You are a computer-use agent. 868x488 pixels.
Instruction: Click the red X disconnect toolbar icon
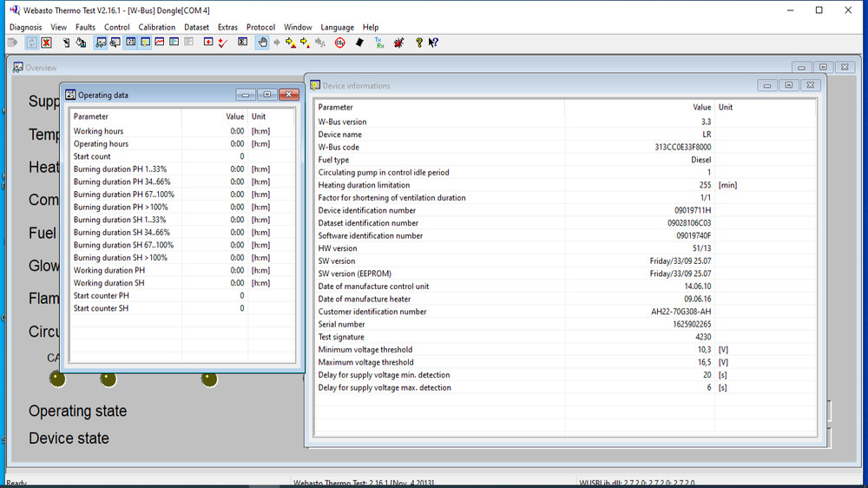pyautogui.click(x=47, y=43)
